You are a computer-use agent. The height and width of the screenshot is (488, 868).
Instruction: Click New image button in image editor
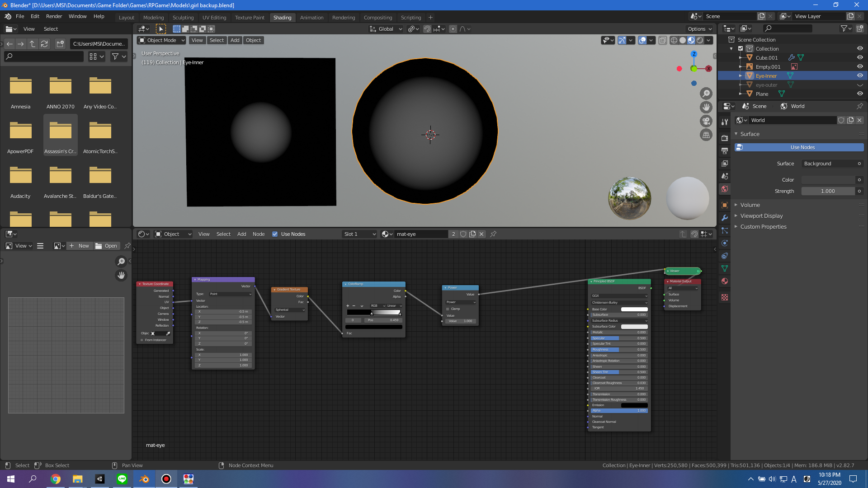[79, 246]
